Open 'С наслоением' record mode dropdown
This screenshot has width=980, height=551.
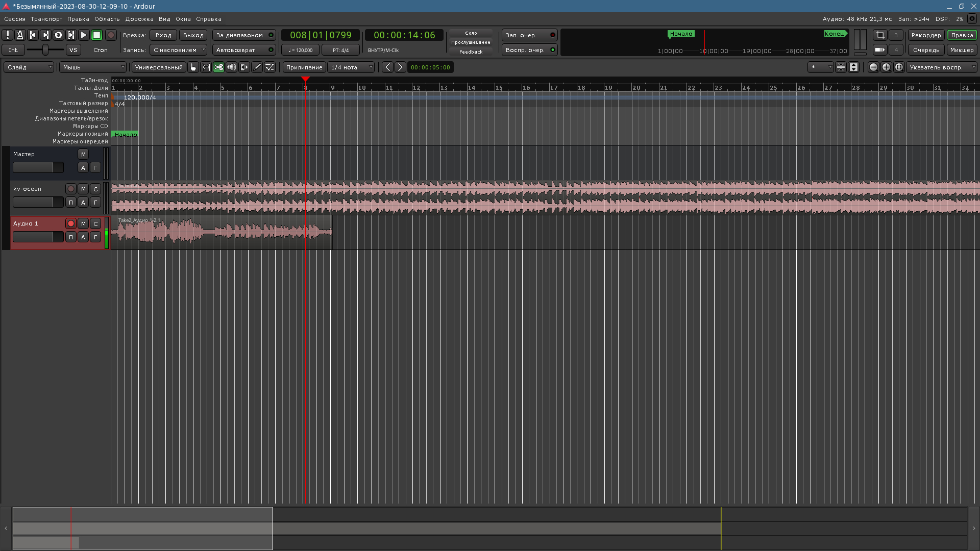pos(178,50)
